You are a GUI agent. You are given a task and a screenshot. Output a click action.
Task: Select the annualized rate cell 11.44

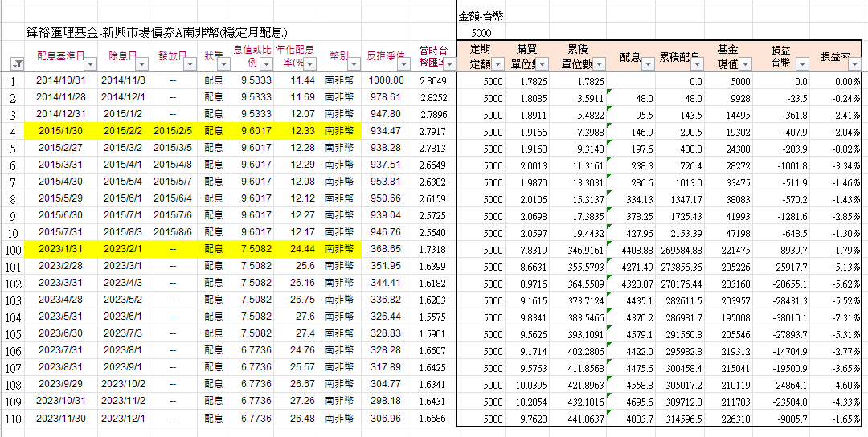[x=296, y=81]
